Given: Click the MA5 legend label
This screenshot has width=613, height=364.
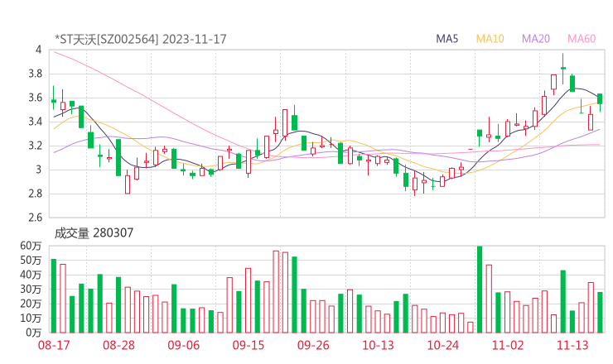Looking at the screenshot, I should coord(446,39).
